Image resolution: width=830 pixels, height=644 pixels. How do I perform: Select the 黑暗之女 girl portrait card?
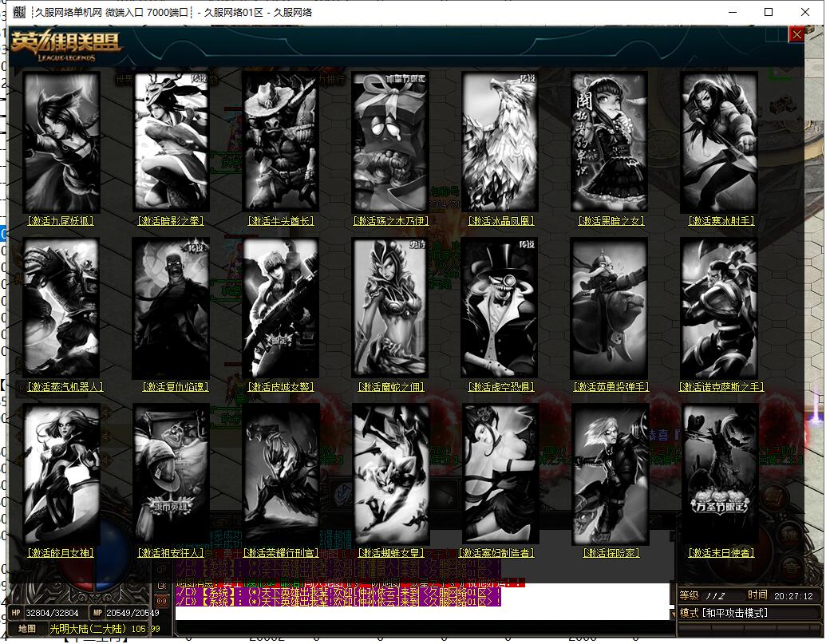610,142
